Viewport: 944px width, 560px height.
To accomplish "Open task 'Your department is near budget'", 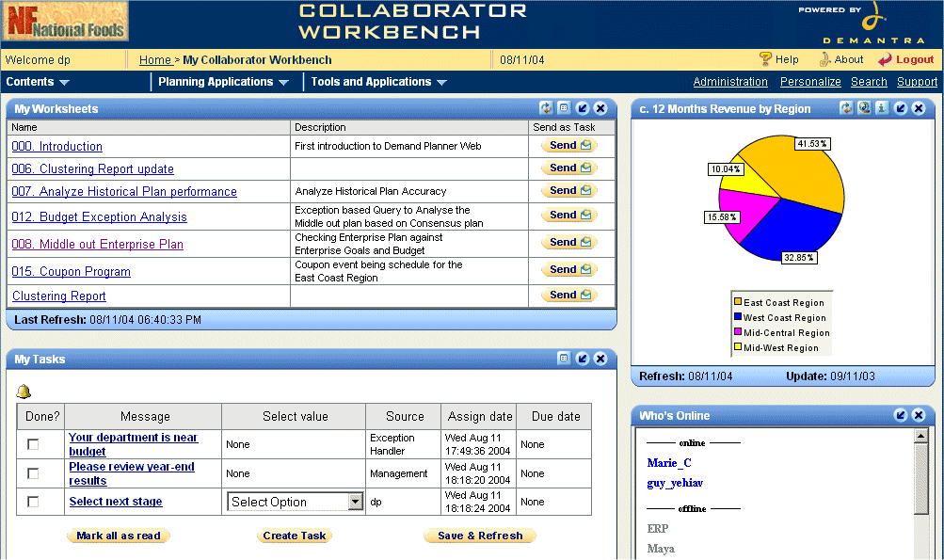I will [133, 444].
